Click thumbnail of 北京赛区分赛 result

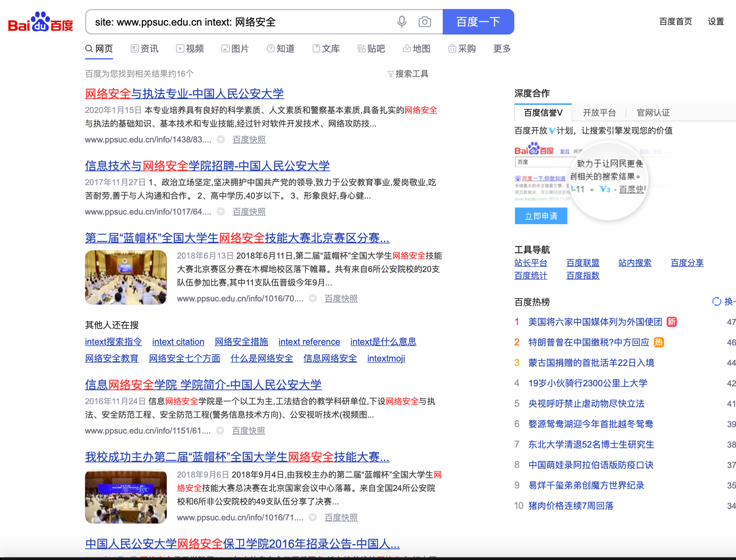(126, 277)
